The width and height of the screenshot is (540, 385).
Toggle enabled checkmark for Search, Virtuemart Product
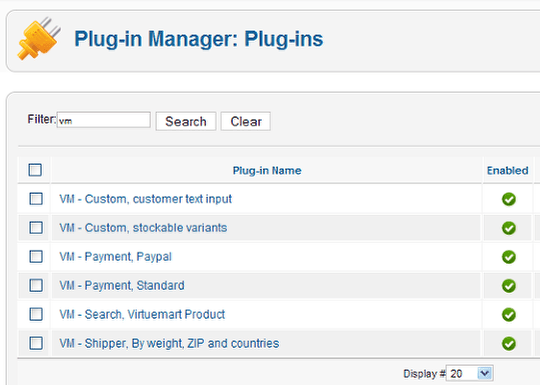point(509,315)
